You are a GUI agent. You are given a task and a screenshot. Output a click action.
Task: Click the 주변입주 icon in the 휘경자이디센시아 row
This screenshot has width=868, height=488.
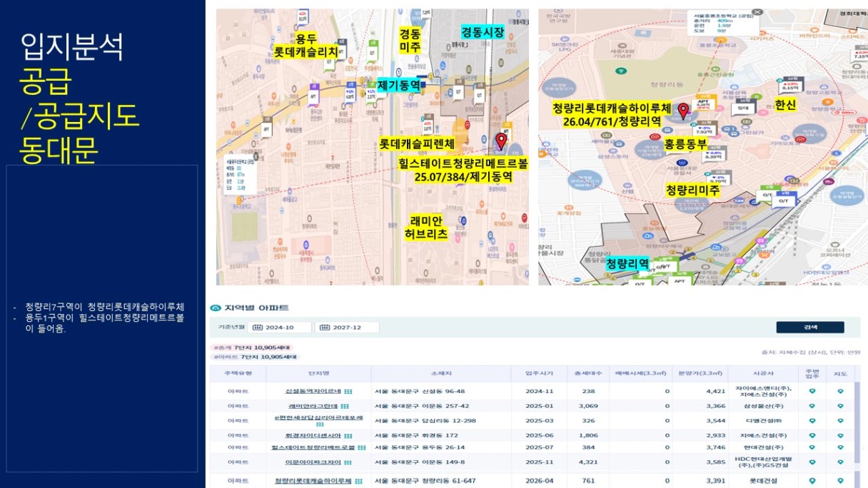812,434
